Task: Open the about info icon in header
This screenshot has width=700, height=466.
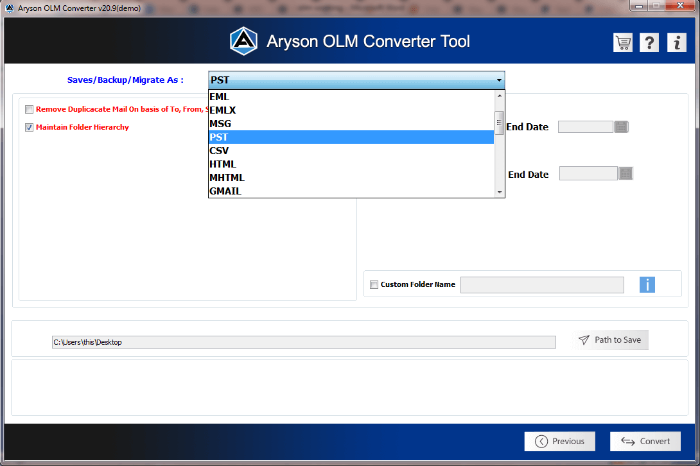Action: [x=677, y=43]
